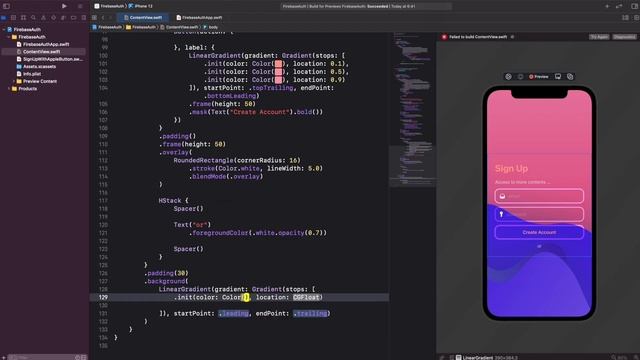This screenshot has width=640, height=360.
Task: Expand the Products folder
Action: pyautogui.click(x=9, y=89)
